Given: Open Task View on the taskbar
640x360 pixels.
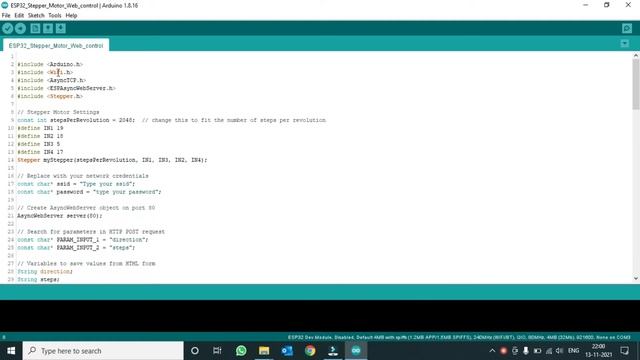Looking at the screenshot, I should tap(217, 351).
